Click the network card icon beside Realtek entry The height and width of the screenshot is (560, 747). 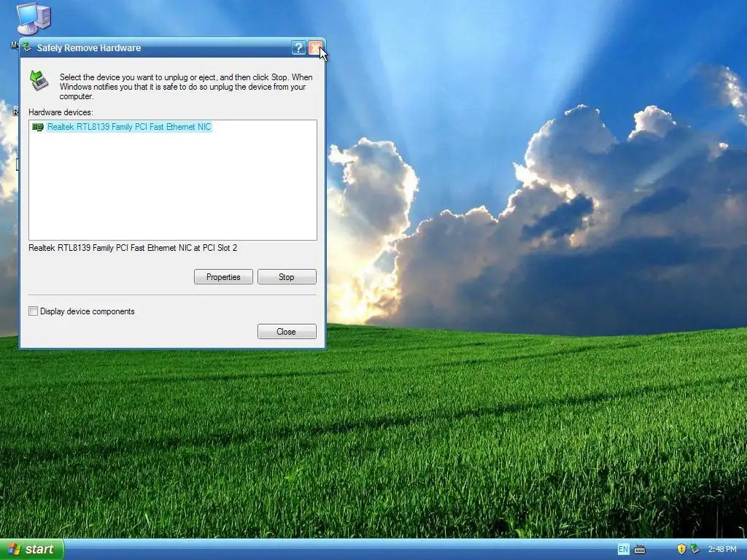click(x=38, y=127)
